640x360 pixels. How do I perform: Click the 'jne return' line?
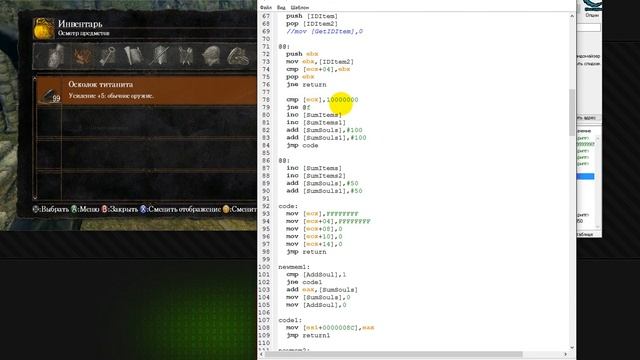[306, 84]
